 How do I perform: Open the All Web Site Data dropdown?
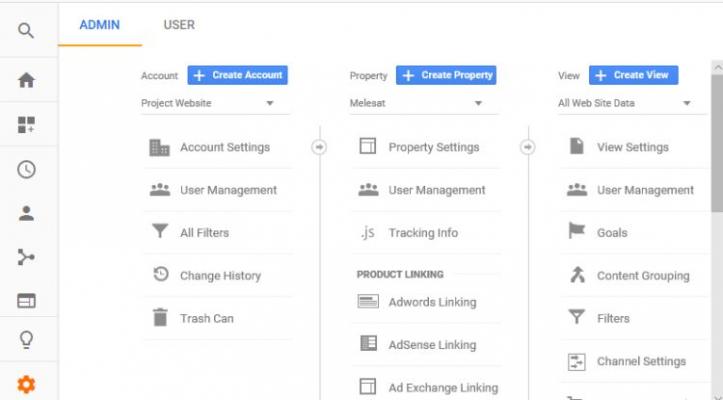(x=631, y=103)
